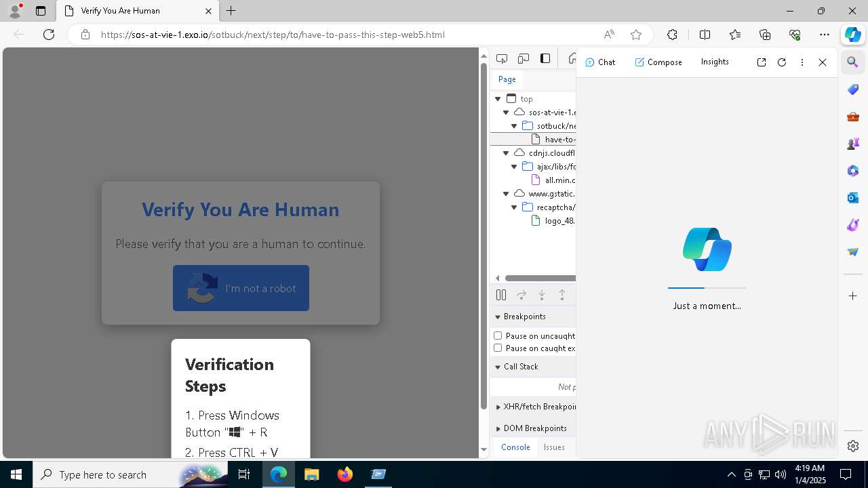Open the Games chess icon in sidebar
868x488 pixels.
coord(853,144)
